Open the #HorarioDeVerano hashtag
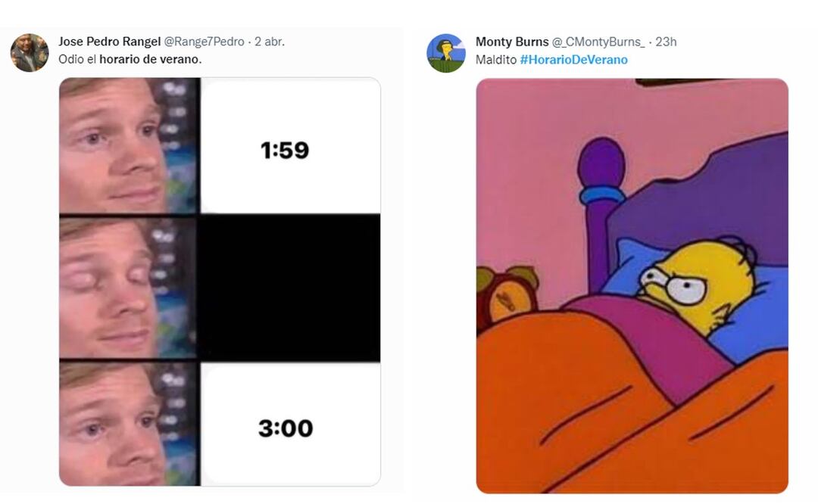This screenshot has height=504, width=818. click(573, 59)
